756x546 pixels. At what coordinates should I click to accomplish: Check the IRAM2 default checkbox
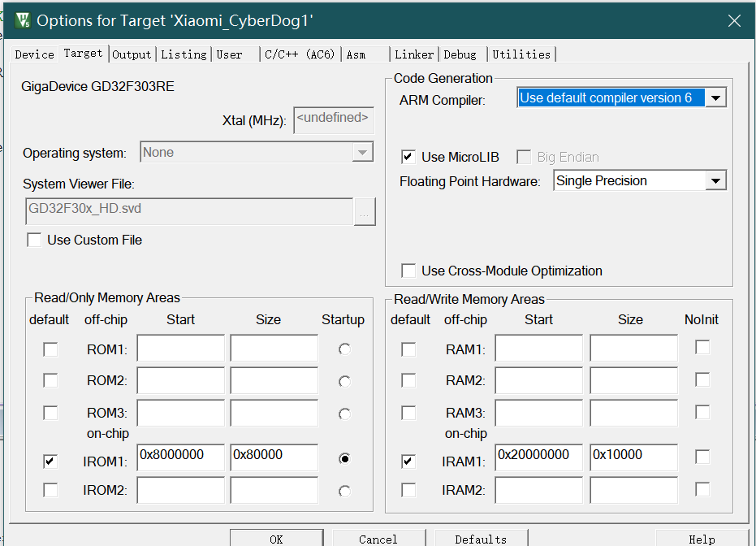tap(408, 490)
